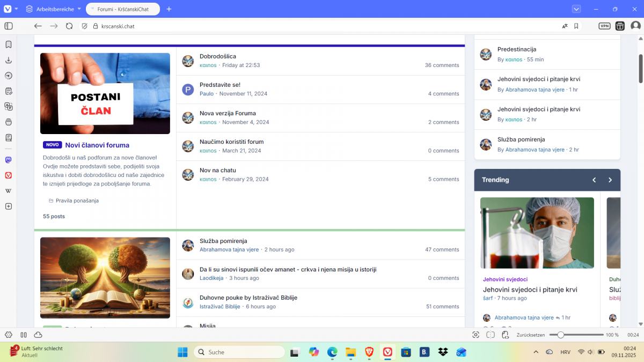Image resolution: width=644 pixels, height=362 pixels.
Task: Expand the Arbeitsbereiche workspaces dropdown
Action: [53, 9]
